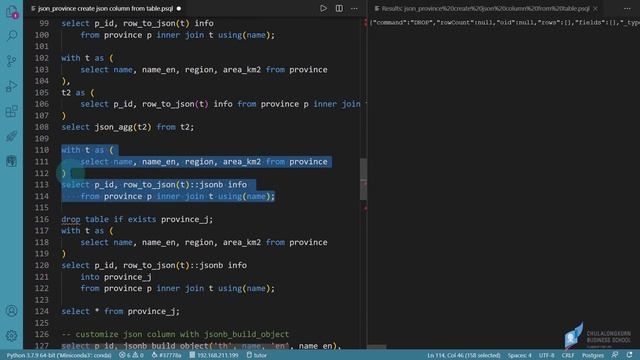Image resolution: width=640 pixels, height=360 pixels.
Task: Click the feedback icon in status bar
Action: click(615, 355)
